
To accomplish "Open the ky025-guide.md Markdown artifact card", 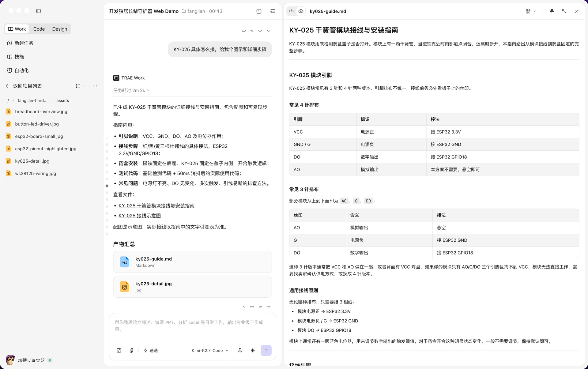I will coord(192,262).
